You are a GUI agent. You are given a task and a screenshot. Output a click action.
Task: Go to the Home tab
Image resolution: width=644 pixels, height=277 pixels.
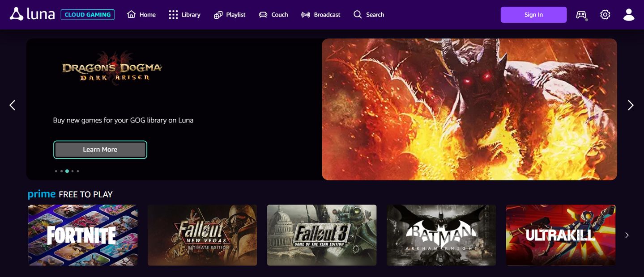pyautogui.click(x=141, y=15)
